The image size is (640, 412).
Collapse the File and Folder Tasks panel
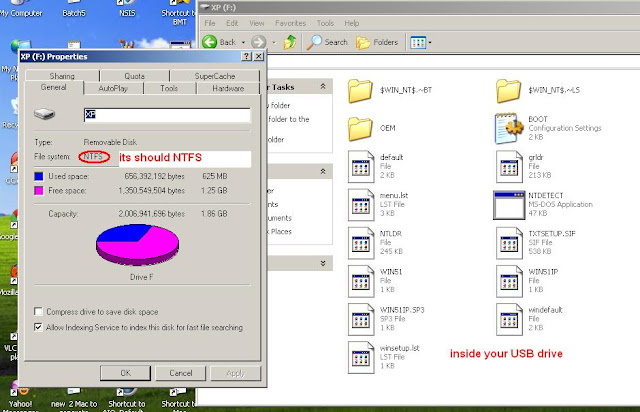[323, 87]
